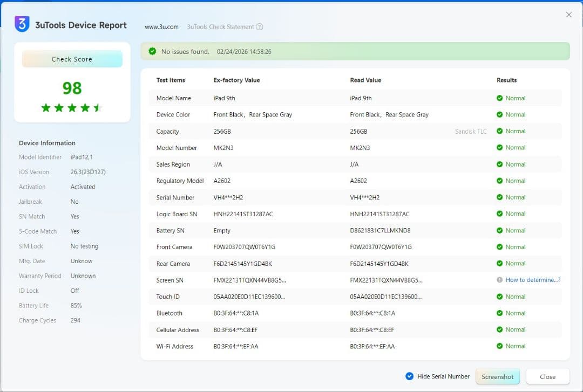Viewport: 583px width, 392px height.
Task: Click the Battery SN read value D8621831C7LLMKND8
Action: coord(380,230)
